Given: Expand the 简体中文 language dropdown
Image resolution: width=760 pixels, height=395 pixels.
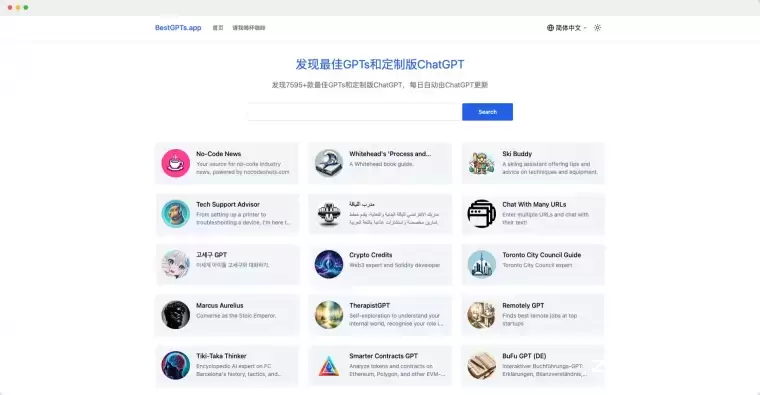Looking at the screenshot, I should tap(567, 28).
